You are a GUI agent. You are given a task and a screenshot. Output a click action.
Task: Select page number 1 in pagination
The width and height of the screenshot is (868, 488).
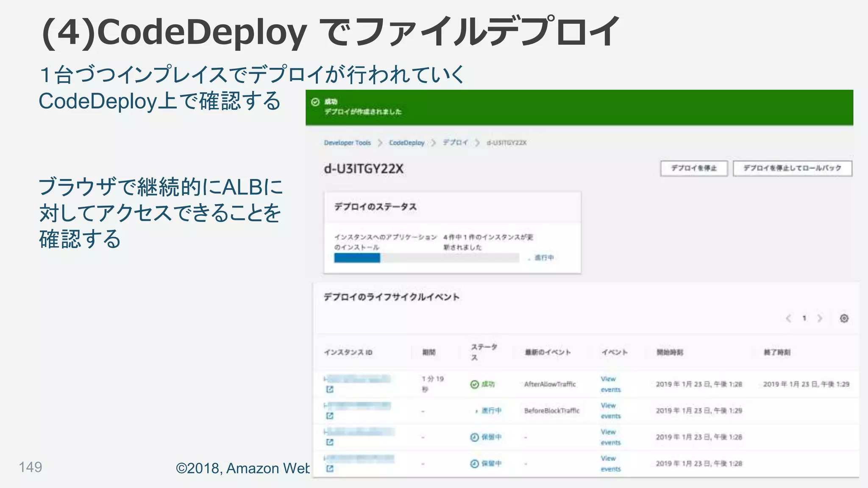(x=804, y=318)
